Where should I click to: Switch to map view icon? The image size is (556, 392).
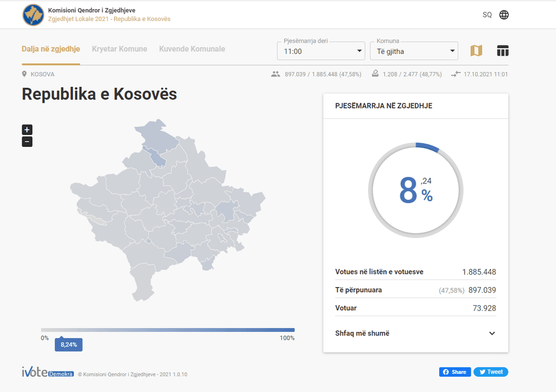[476, 51]
